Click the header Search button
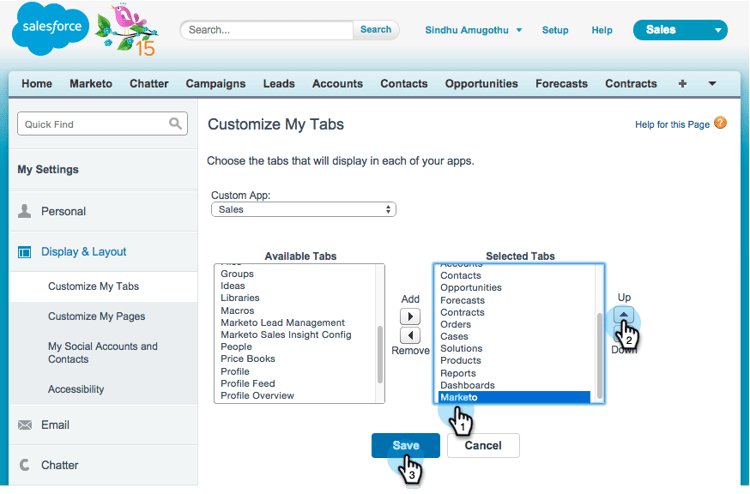The image size is (750, 494). pyautogui.click(x=376, y=30)
